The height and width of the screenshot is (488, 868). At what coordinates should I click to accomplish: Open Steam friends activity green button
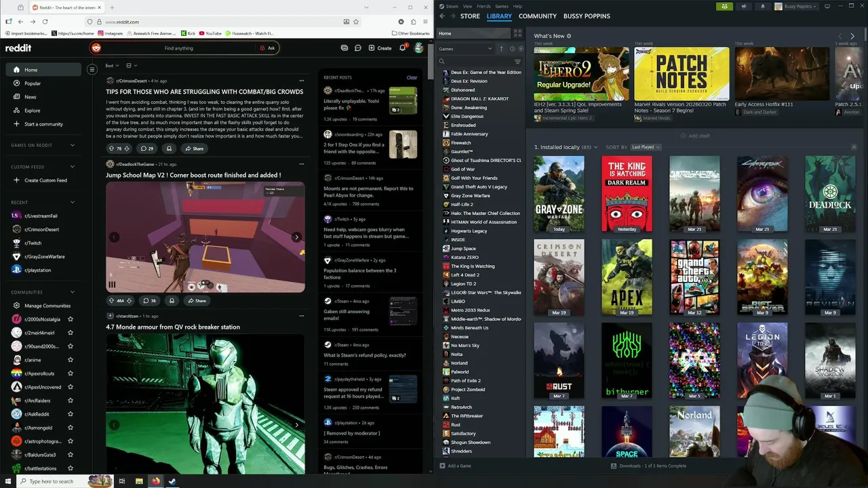(724, 6)
